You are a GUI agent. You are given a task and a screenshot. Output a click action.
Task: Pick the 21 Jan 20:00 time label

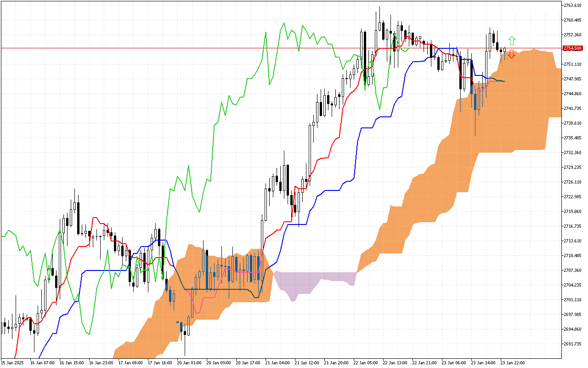[x=336, y=363]
